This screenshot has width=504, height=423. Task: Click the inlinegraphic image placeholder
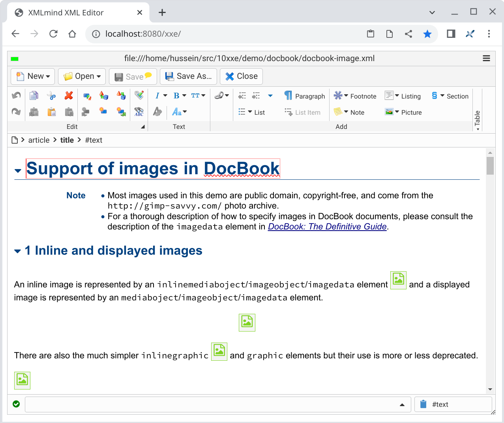(x=219, y=352)
